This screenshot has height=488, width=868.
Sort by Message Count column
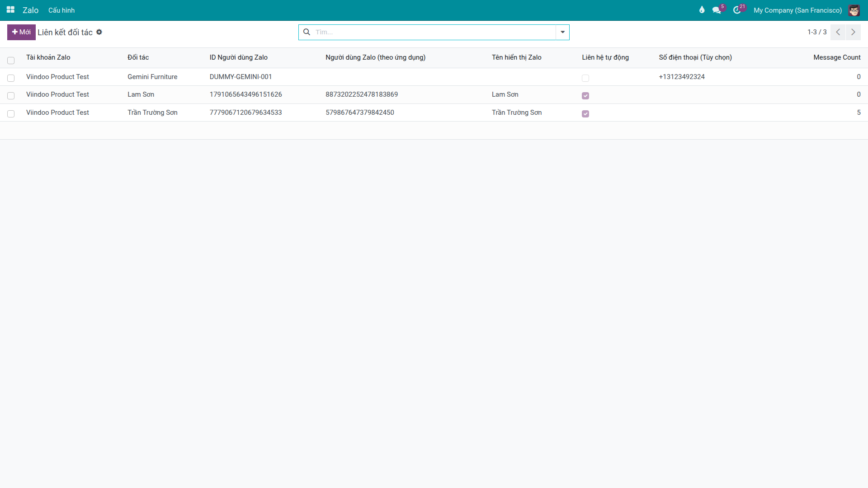click(837, 57)
